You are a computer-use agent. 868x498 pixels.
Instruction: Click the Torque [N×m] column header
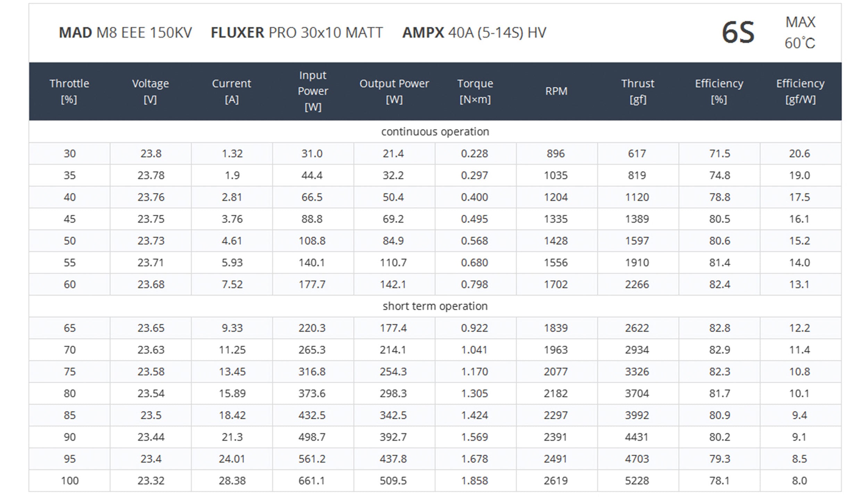tap(475, 91)
